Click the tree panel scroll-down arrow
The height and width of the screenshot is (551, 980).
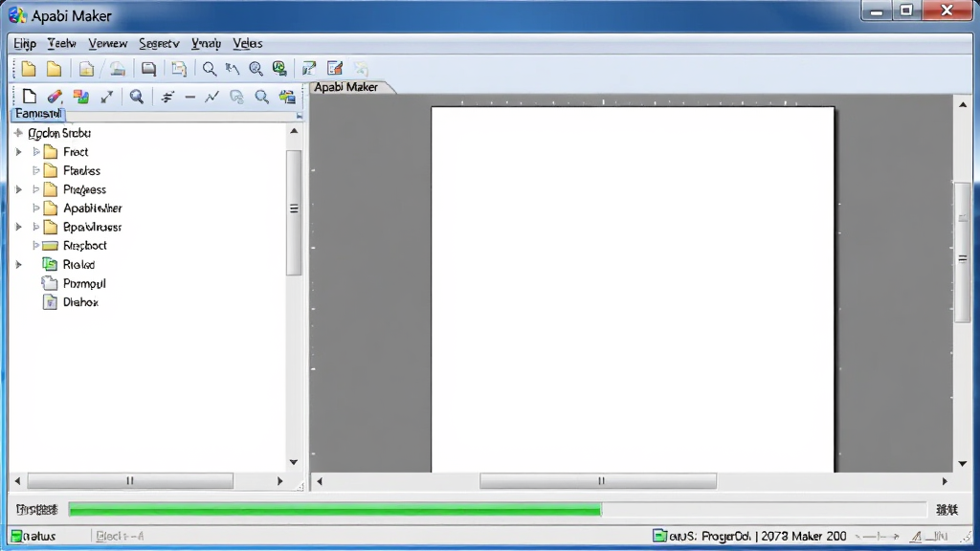click(x=294, y=462)
